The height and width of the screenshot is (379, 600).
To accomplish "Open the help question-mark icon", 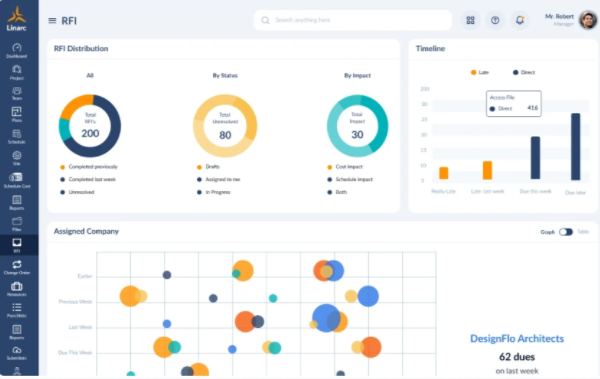I will coord(495,20).
